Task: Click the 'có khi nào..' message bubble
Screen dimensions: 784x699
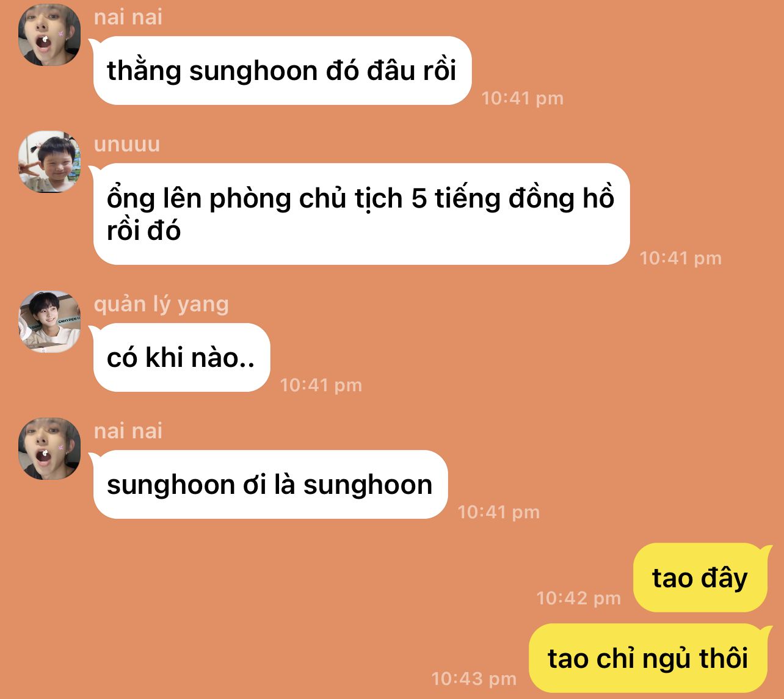Action: 181,358
